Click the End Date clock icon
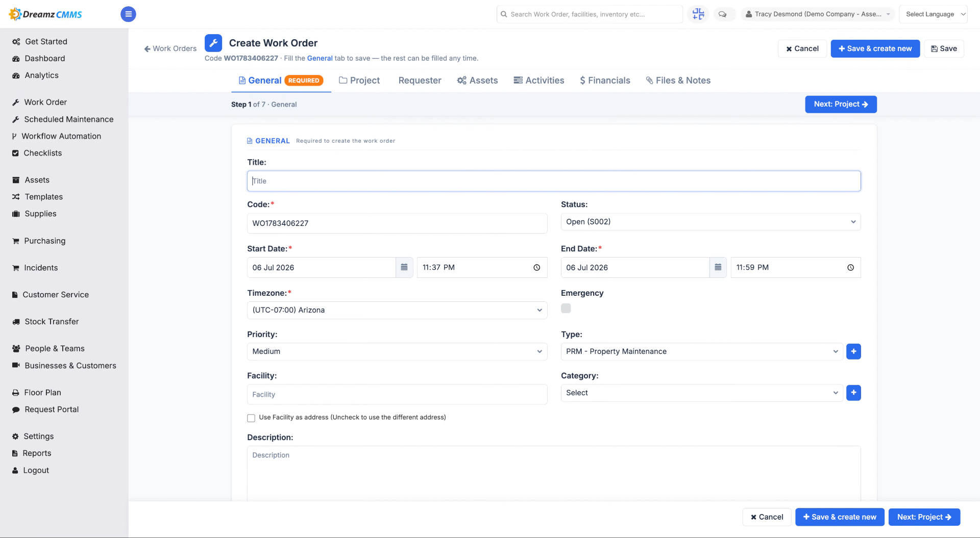980x538 pixels. (x=850, y=267)
